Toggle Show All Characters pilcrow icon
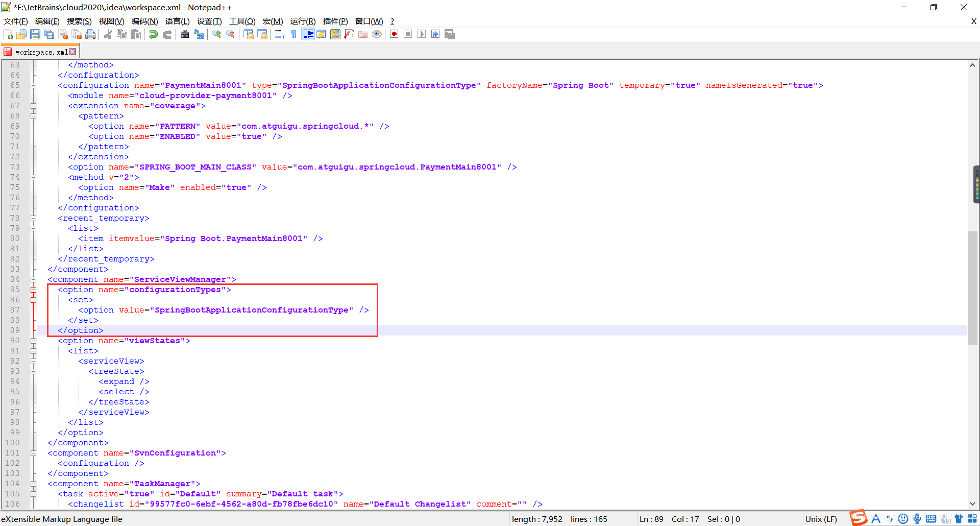 294,34
